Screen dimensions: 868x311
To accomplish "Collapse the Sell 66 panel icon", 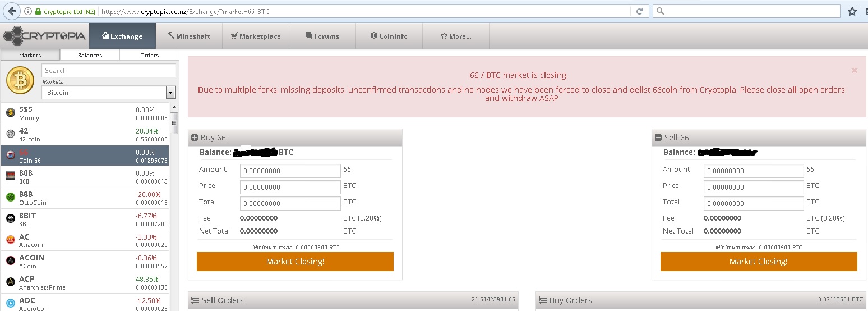I will point(658,138).
